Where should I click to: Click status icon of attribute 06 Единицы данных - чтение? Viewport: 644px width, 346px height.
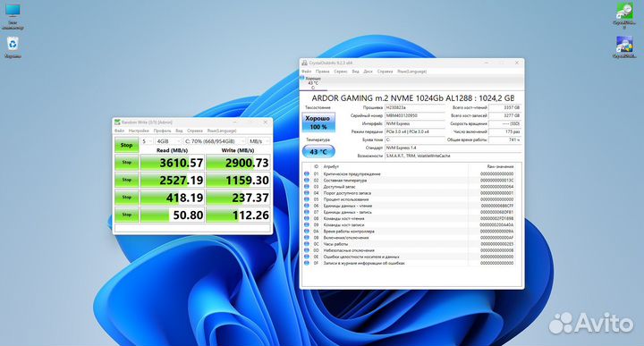[307, 206]
